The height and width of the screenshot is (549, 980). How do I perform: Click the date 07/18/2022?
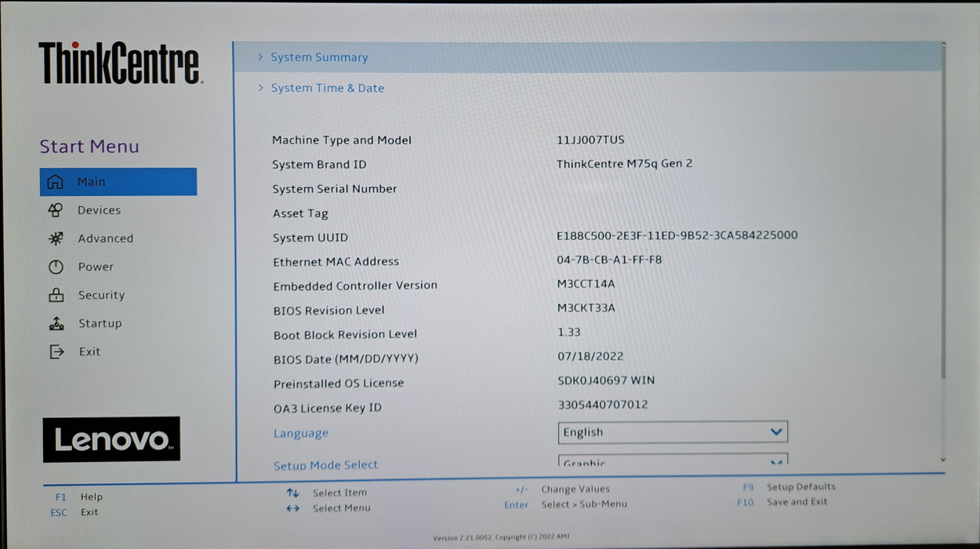(x=590, y=356)
